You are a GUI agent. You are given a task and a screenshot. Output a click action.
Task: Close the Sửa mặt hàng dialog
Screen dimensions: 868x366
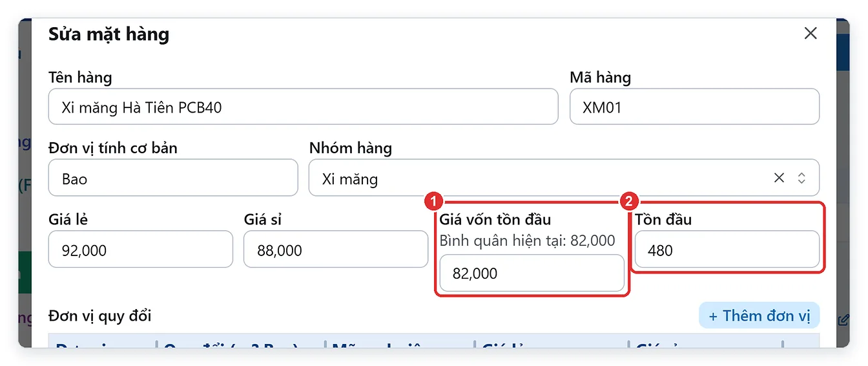click(811, 34)
